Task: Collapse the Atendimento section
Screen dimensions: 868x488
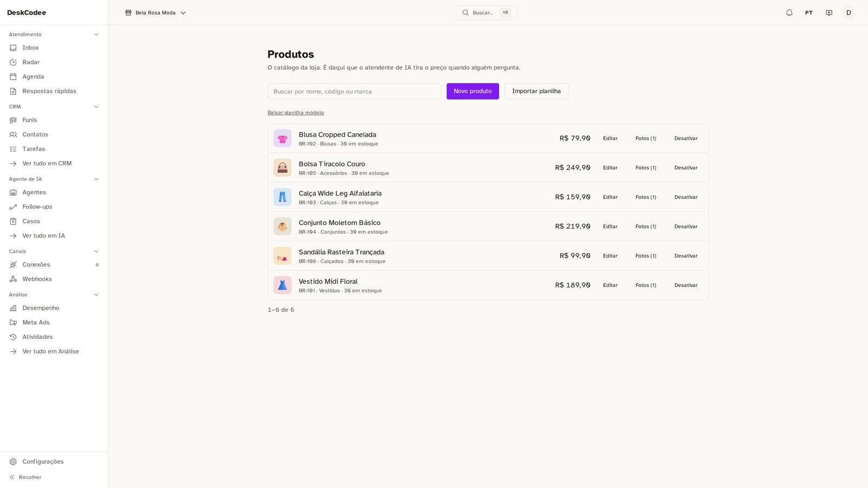Action: click(x=97, y=35)
